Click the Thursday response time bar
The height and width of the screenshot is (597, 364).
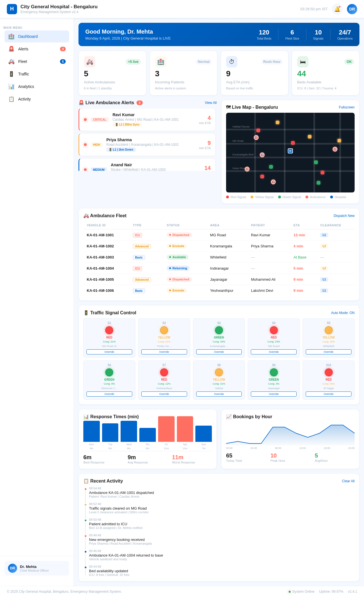tap(148, 435)
